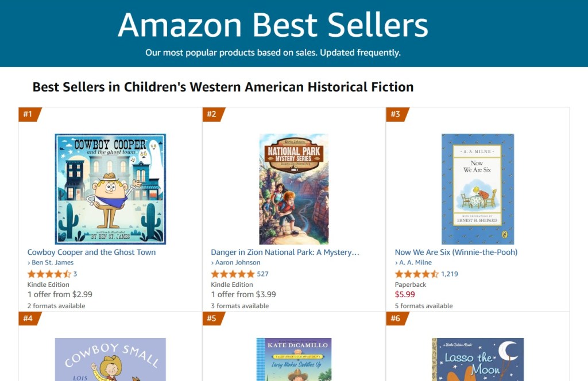This screenshot has height=381, width=588.
Task: Open the 527 reviews count
Action: tap(262, 274)
